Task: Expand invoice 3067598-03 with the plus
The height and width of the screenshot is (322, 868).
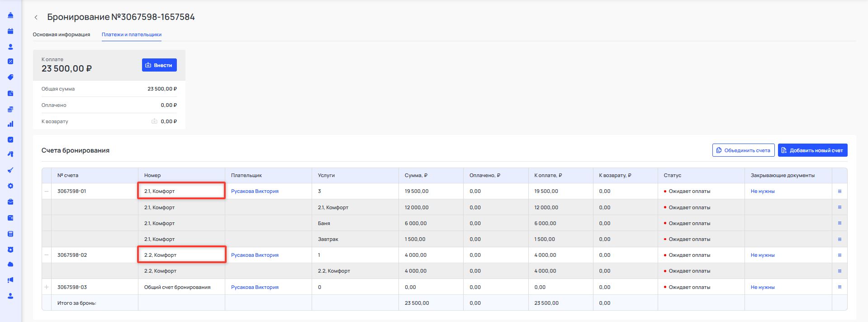Action: (x=47, y=287)
